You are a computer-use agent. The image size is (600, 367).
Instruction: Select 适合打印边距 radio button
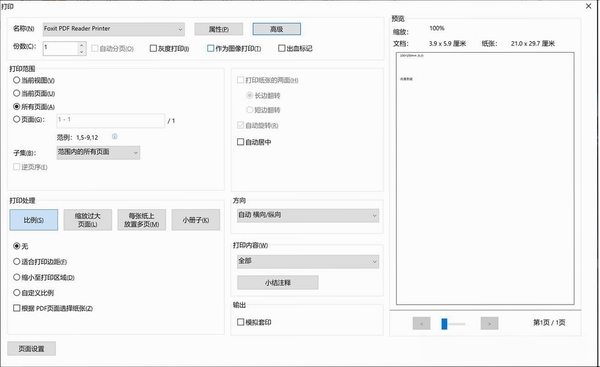(16, 261)
